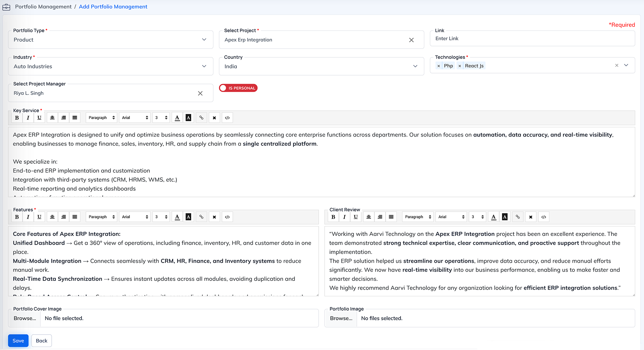Toggle the Is Personal switch
The height and width of the screenshot is (350, 644).
238,88
